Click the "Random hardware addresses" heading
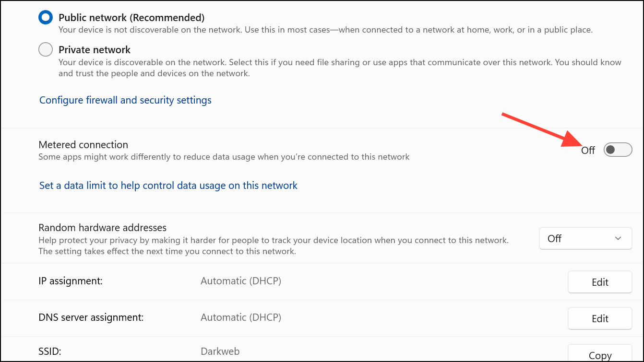Viewport: 644px width, 362px height. click(103, 228)
